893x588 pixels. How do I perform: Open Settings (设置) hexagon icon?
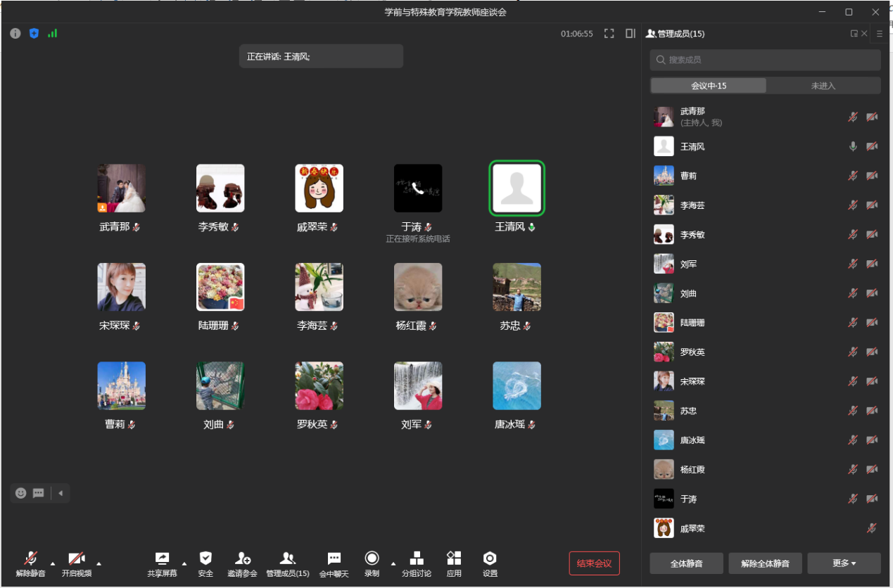[490, 558]
